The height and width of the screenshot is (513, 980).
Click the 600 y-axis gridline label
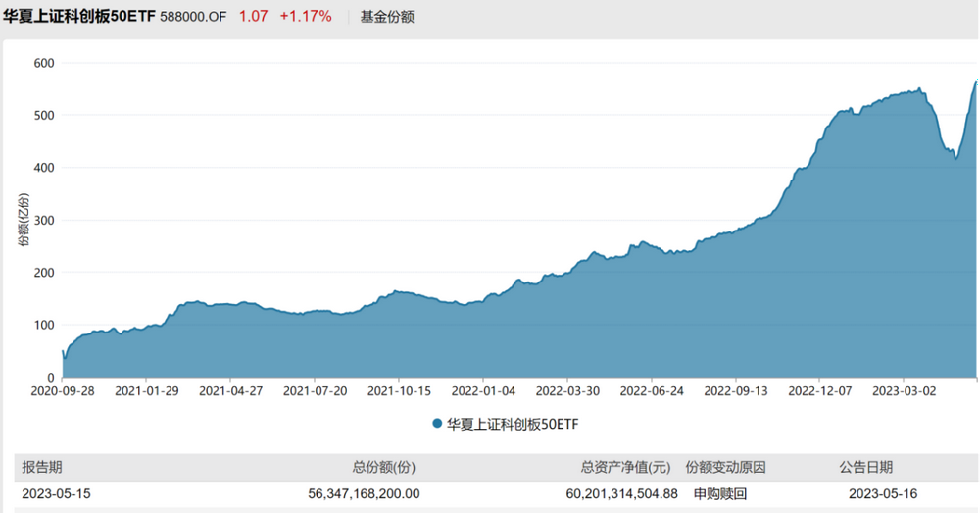click(43, 63)
